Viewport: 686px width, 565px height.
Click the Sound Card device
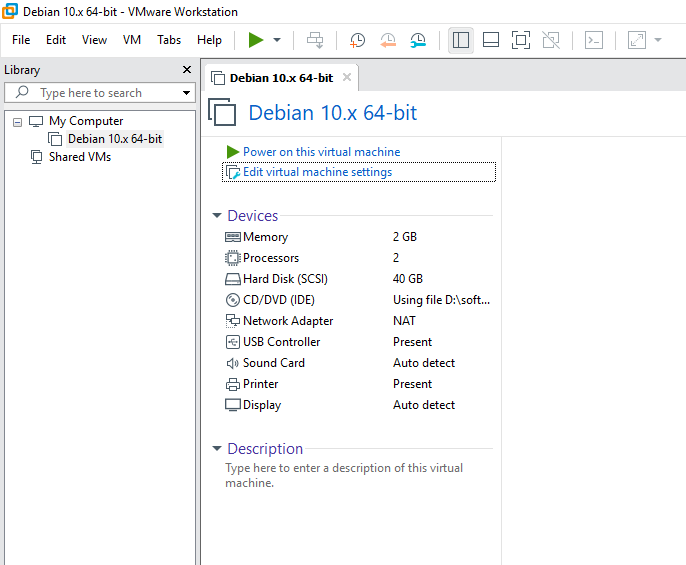pos(359,363)
